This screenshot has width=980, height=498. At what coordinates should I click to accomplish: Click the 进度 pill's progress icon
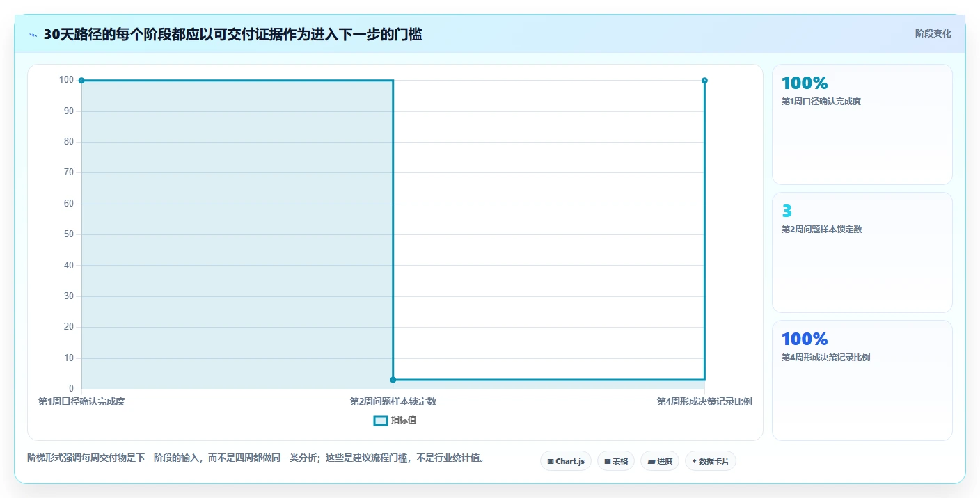tap(651, 462)
